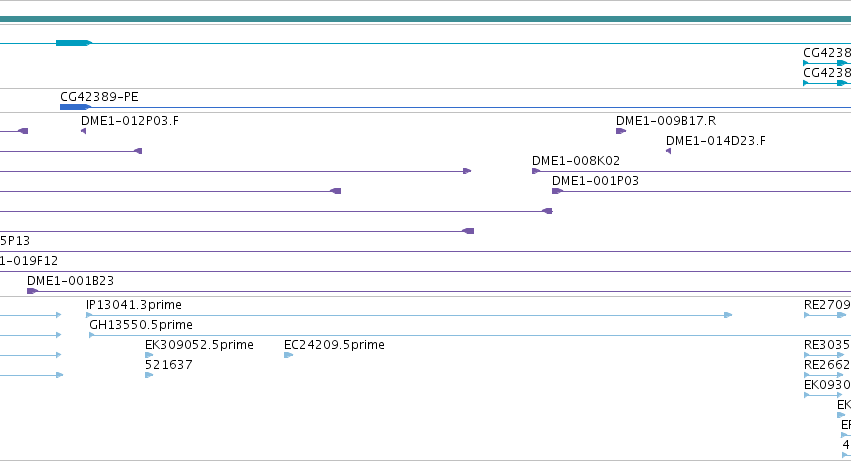The image size is (851, 461).
Task: Click the dark blue exon block of CG42389-PE
Action: point(75,108)
